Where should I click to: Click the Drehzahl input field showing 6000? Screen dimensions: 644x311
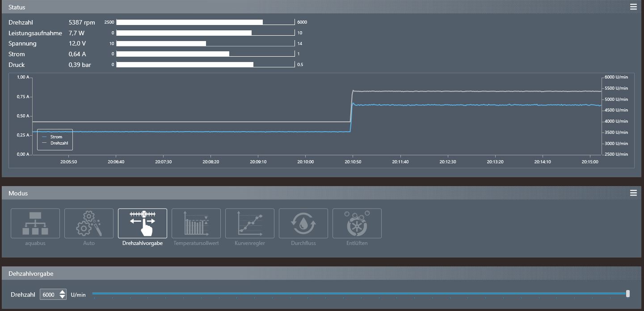coord(49,294)
